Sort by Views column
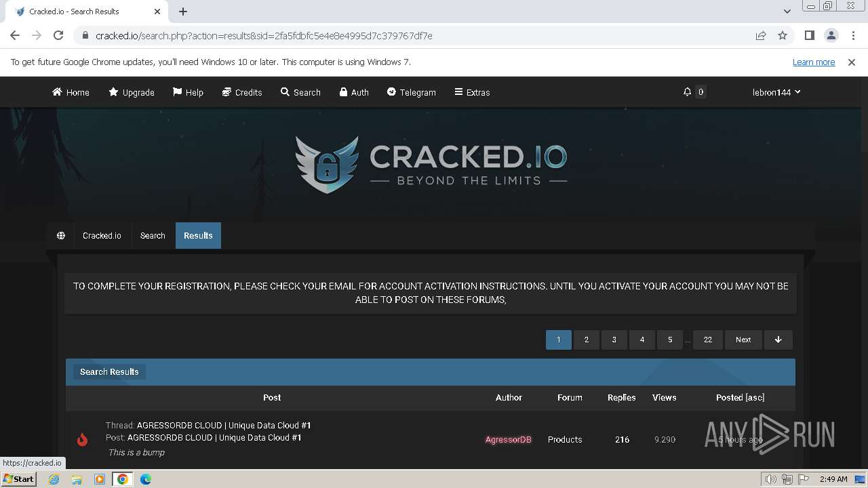Screen dimensions: 868x488 (x=665, y=398)
